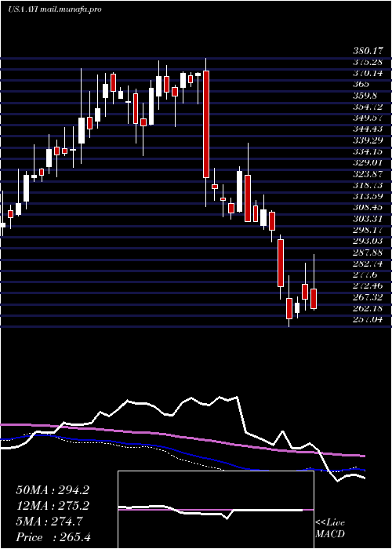Screen dimensions: 392x549
Task: Click the large red candle dropping from 375
Action: tap(206, 124)
